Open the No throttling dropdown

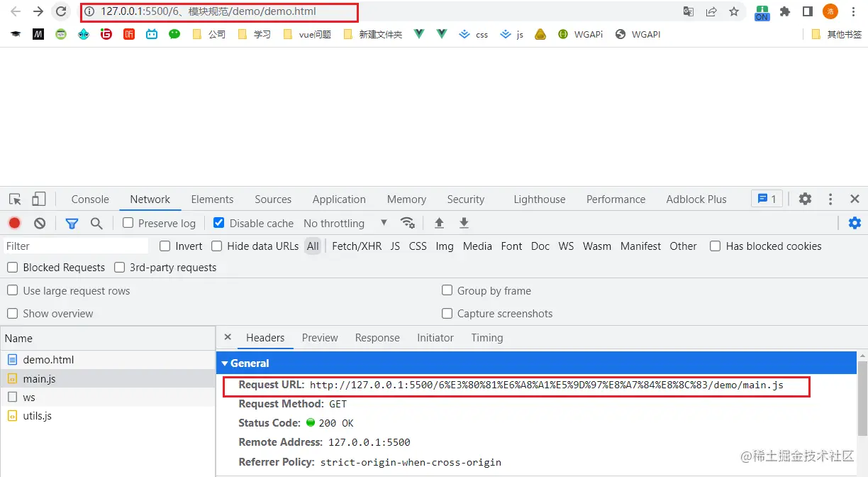(345, 223)
